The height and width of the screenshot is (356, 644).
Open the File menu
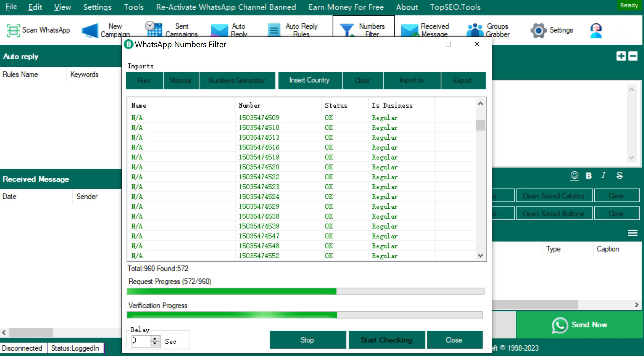tap(11, 7)
